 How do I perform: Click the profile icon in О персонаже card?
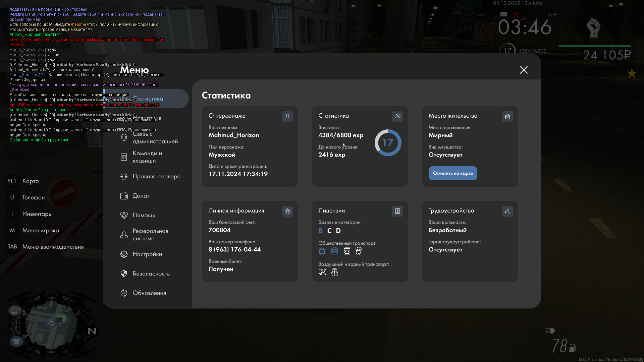pyautogui.click(x=287, y=116)
